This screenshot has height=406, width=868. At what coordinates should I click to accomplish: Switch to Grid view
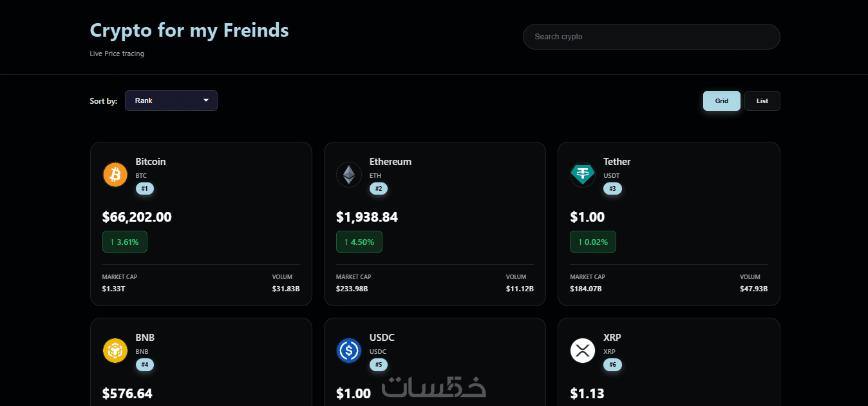coord(721,101)
